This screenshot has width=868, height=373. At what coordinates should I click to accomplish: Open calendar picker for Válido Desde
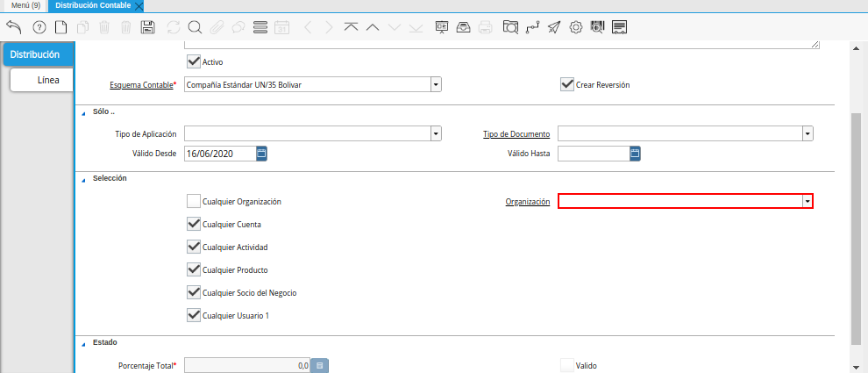262,154
